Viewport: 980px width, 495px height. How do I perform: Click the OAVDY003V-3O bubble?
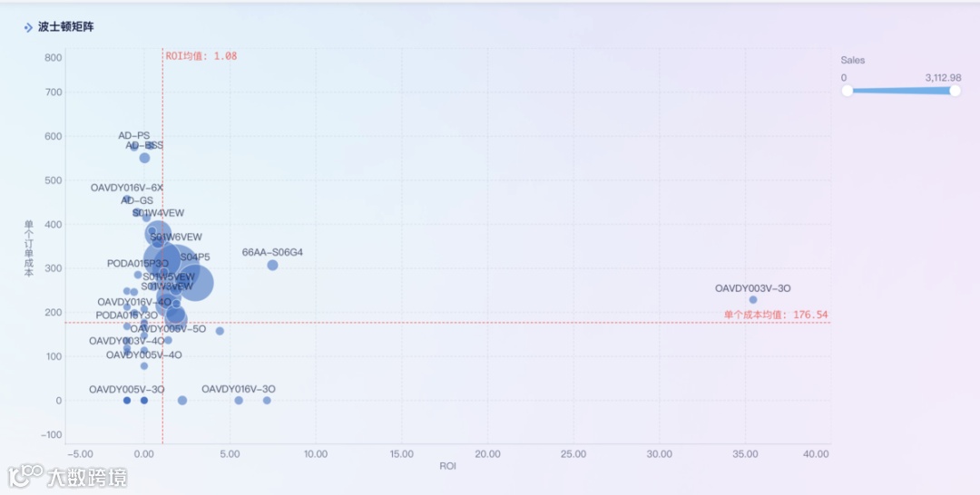(753, 299)
